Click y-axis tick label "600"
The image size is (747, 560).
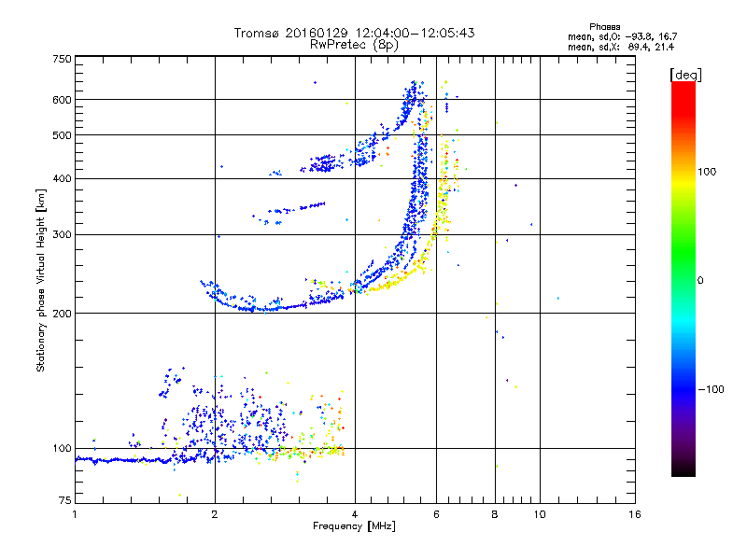[63, 100]
